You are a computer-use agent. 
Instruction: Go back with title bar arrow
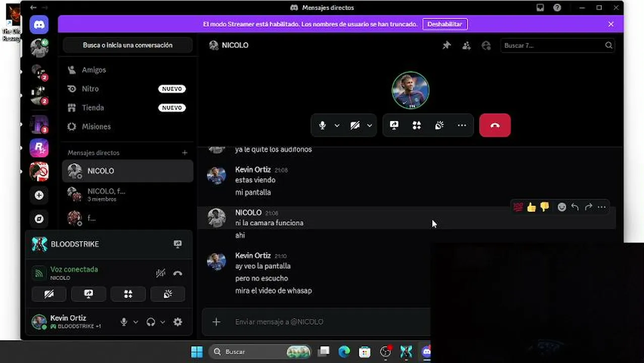point(33,8)
